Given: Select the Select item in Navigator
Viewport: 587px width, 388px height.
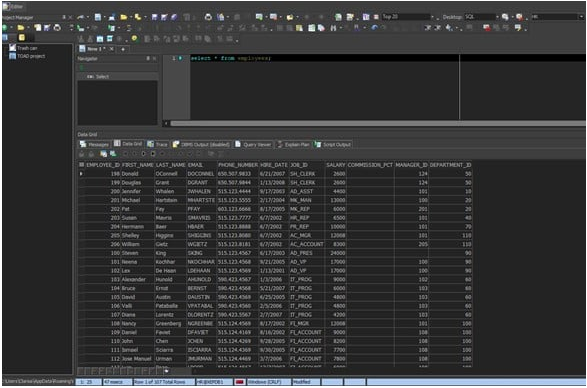Looking at the screenshot, I should click(x=98, y=77).
